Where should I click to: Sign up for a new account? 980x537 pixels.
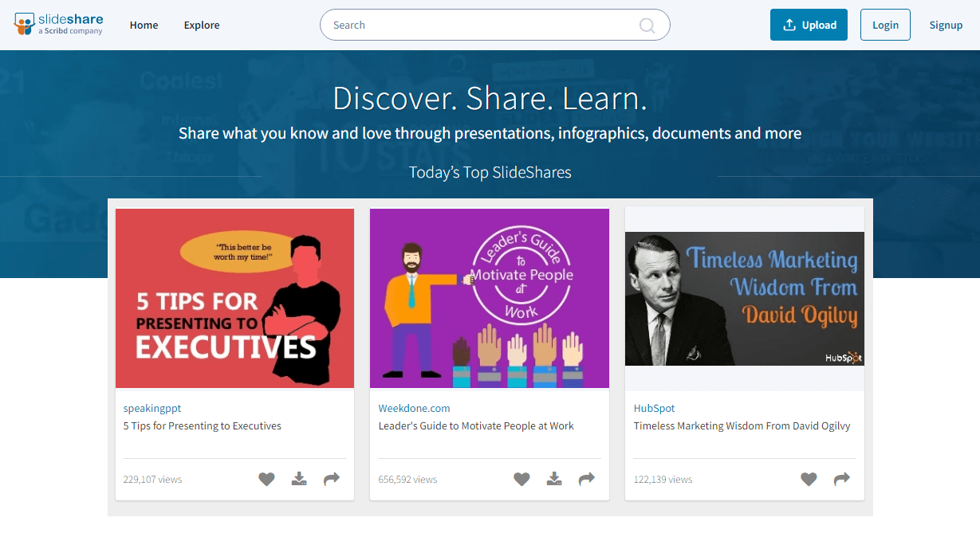[946, 25]
